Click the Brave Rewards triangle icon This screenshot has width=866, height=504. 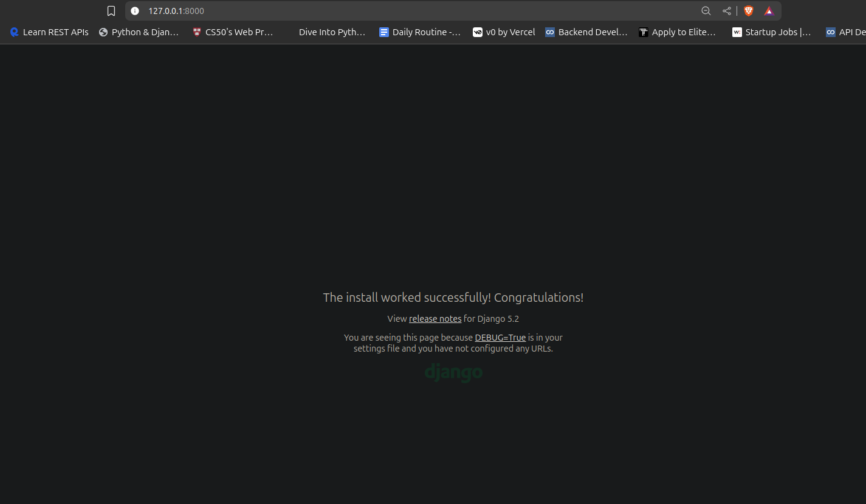(x=769, y=11)
